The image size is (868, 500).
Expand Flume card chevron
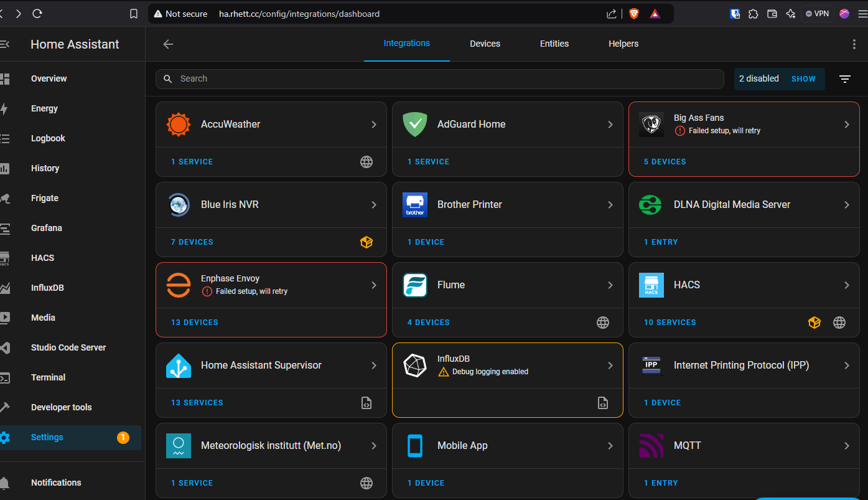pos(610,285)
